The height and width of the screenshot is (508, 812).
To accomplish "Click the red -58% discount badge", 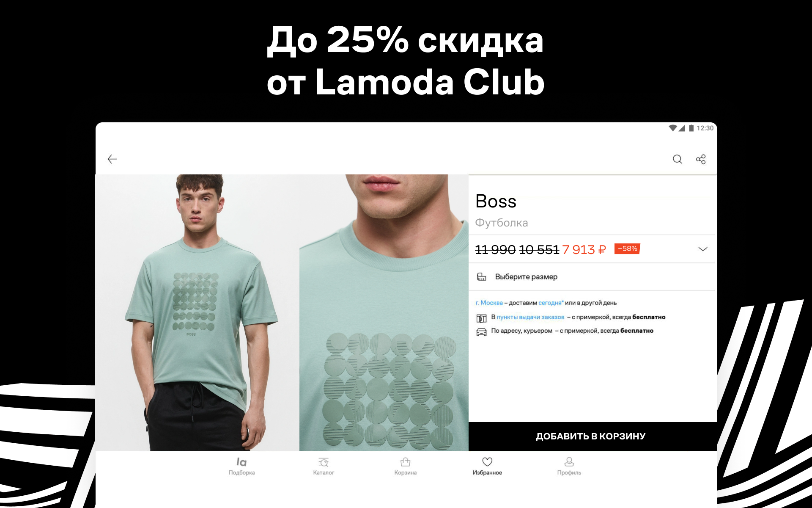I will tap(627, 248).
